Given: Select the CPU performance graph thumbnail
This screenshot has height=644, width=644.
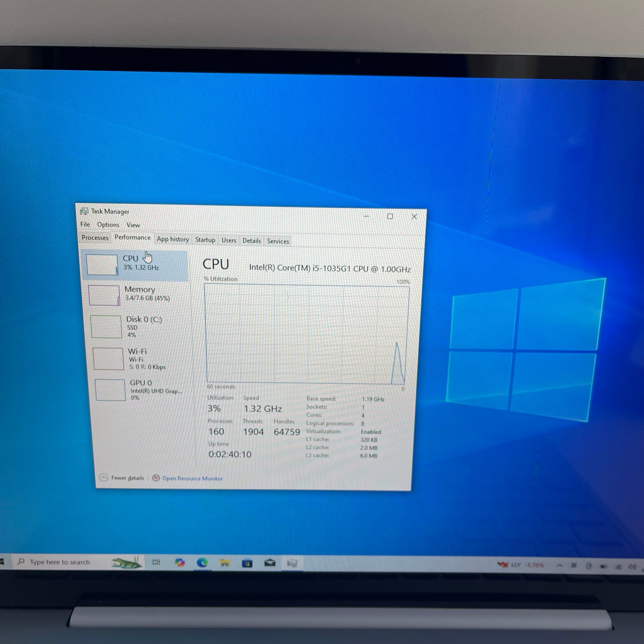Looking at the screenshot, I should tap(102, 265).
